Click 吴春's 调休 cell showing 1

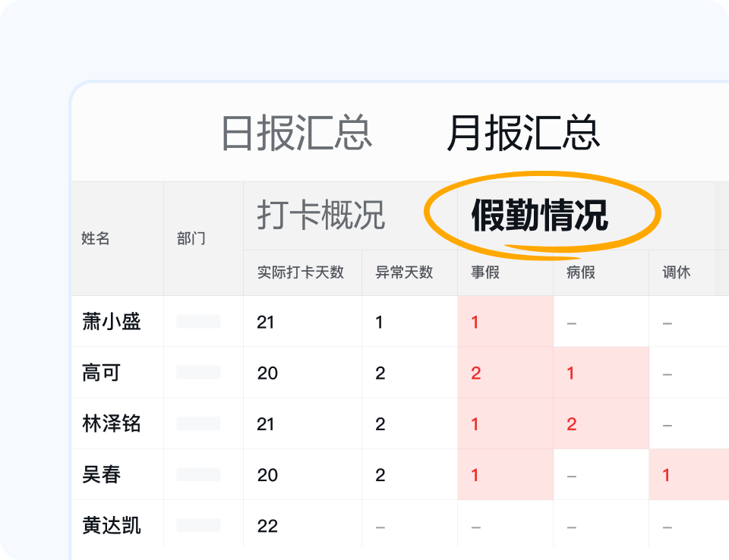[x=665, y=473]
